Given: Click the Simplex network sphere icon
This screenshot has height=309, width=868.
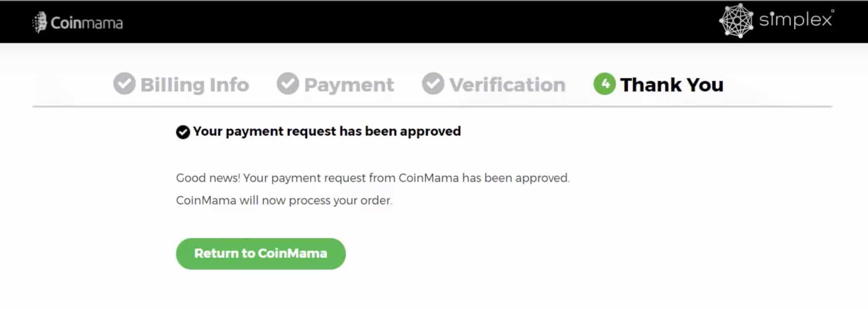Looking at the screenshot, I should click(736, 20).
